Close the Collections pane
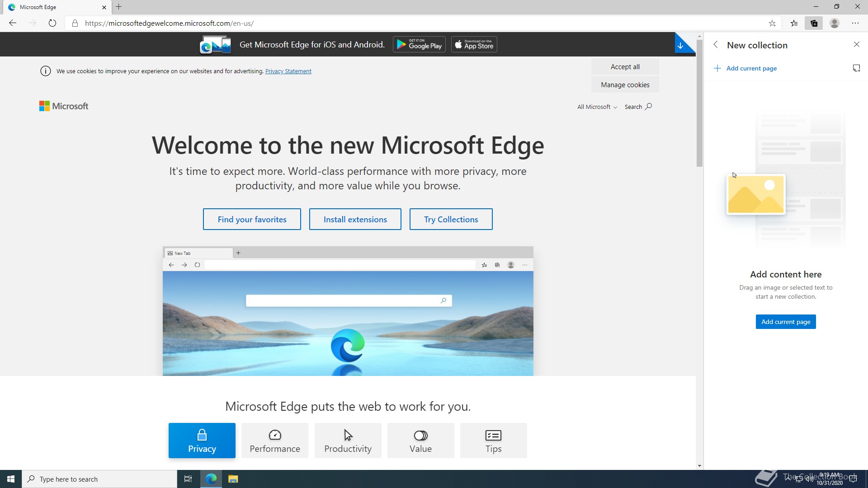Viewport: 868px width, 488px height. coord(856,44)
